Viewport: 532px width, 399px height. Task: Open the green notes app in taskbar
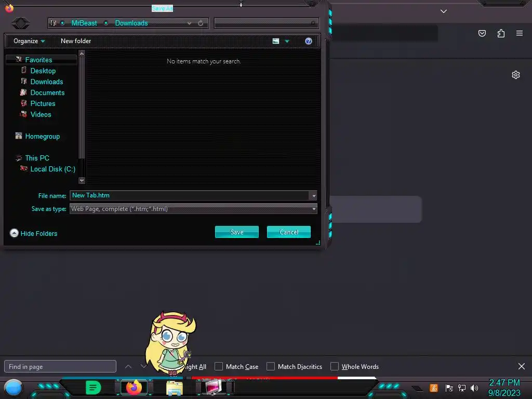point(94,388)
